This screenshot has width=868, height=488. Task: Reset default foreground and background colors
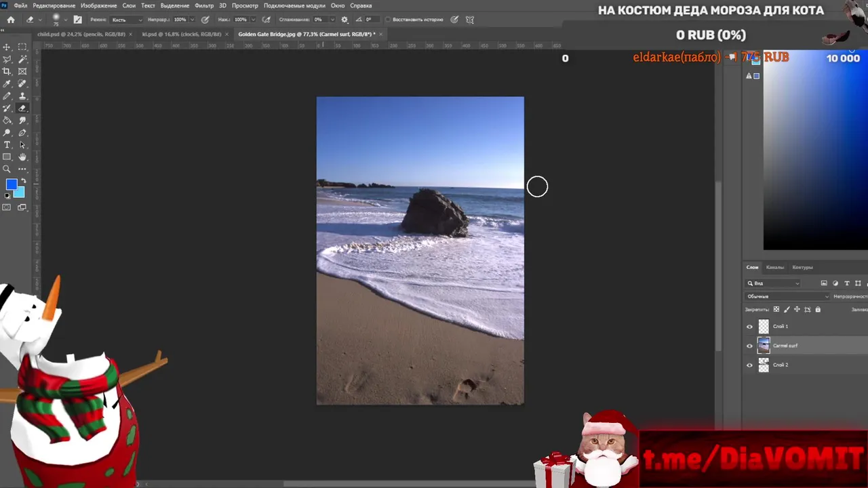(7, 196)
